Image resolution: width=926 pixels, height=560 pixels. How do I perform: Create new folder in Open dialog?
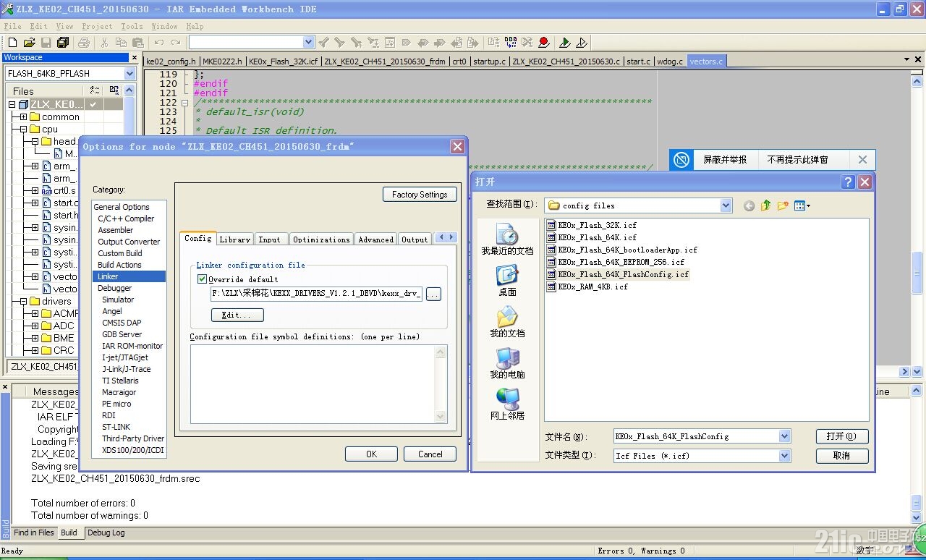click(x=783, y=205)
